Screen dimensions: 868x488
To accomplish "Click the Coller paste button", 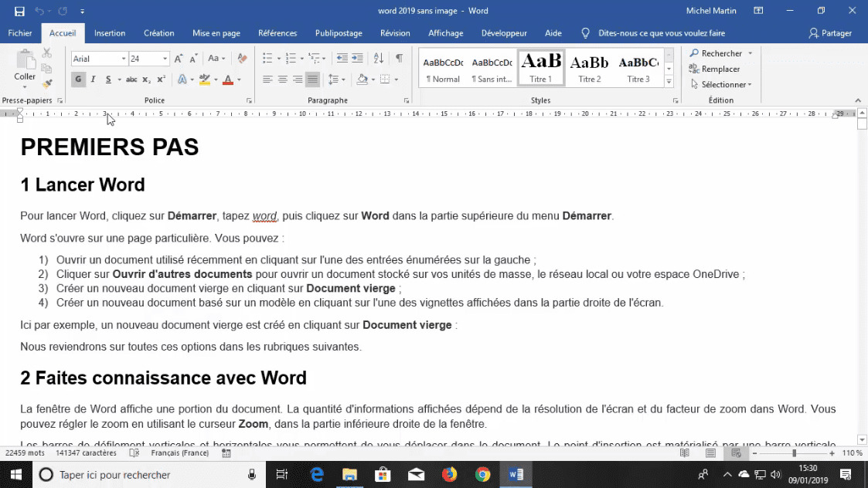I will [25, 69].
